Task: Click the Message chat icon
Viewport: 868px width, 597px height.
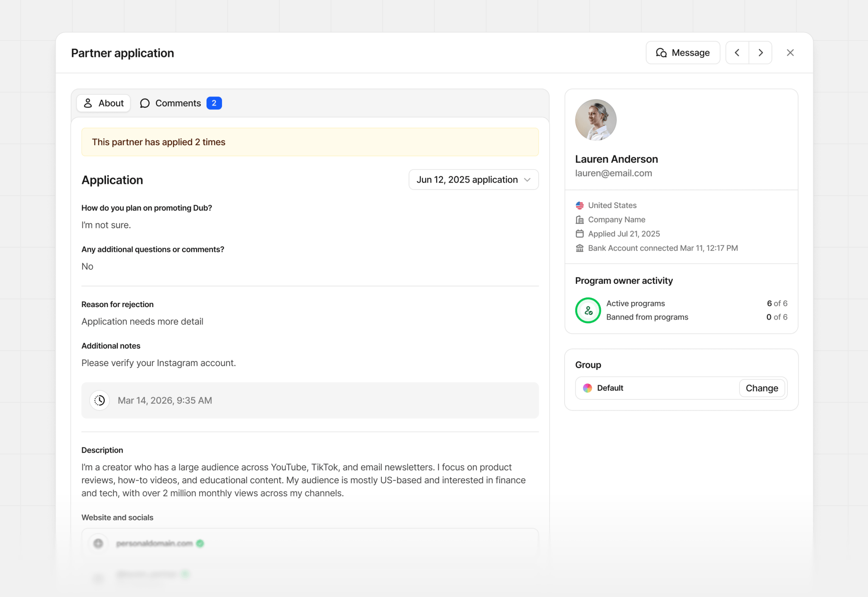Action: click(x=661, y=53)
